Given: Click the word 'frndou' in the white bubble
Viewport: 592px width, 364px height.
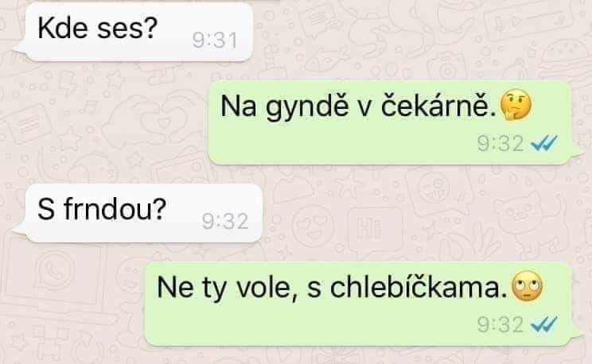Looking at the screenshot, I should pos(110,208).
